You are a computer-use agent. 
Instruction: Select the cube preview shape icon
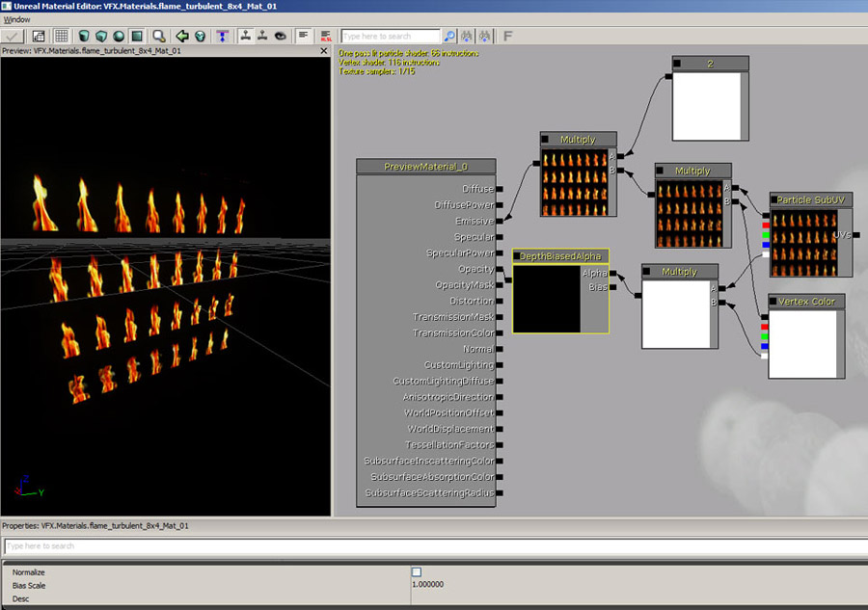coord(102,36)
